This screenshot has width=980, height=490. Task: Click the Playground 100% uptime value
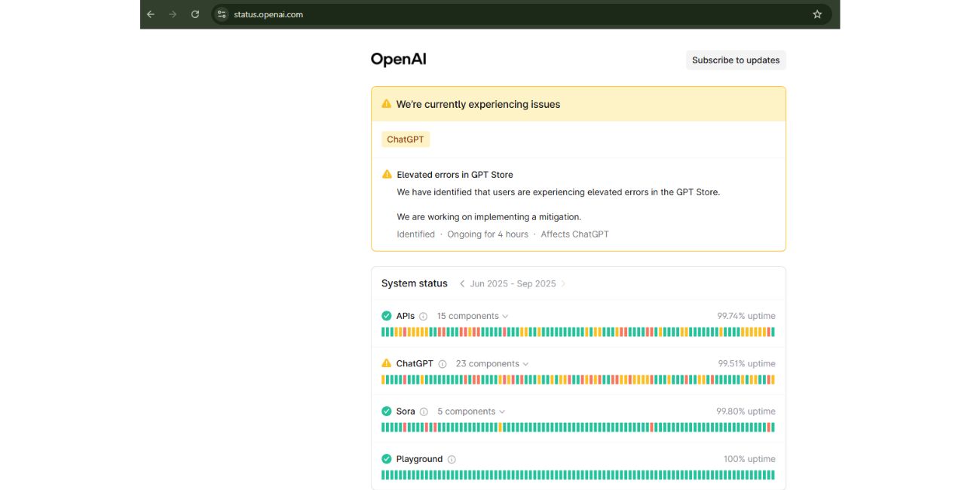click(749, 459)
